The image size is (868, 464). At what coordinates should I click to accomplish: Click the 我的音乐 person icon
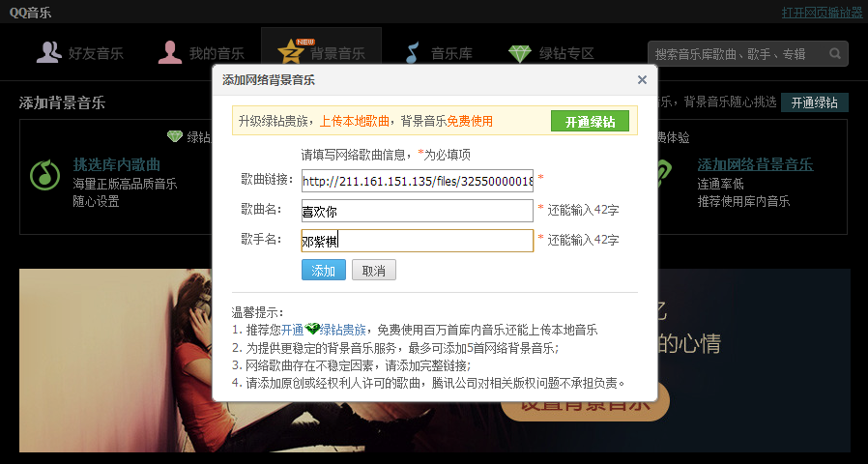(x=170, y=52)
